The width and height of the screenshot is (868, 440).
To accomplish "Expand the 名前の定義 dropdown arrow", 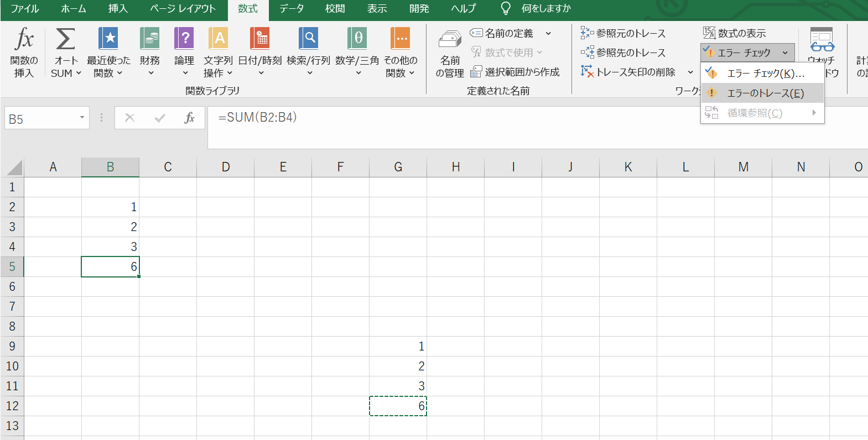I will tap(548, 33).
